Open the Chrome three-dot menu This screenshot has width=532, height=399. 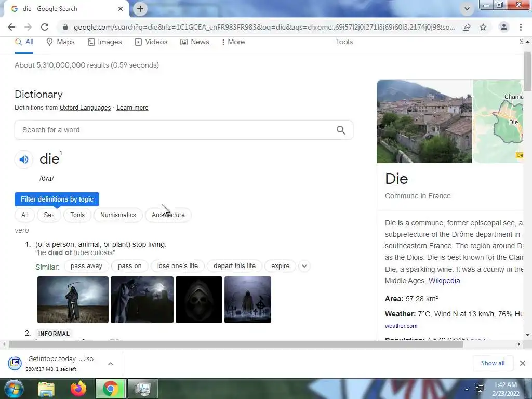tap(521, 27)
